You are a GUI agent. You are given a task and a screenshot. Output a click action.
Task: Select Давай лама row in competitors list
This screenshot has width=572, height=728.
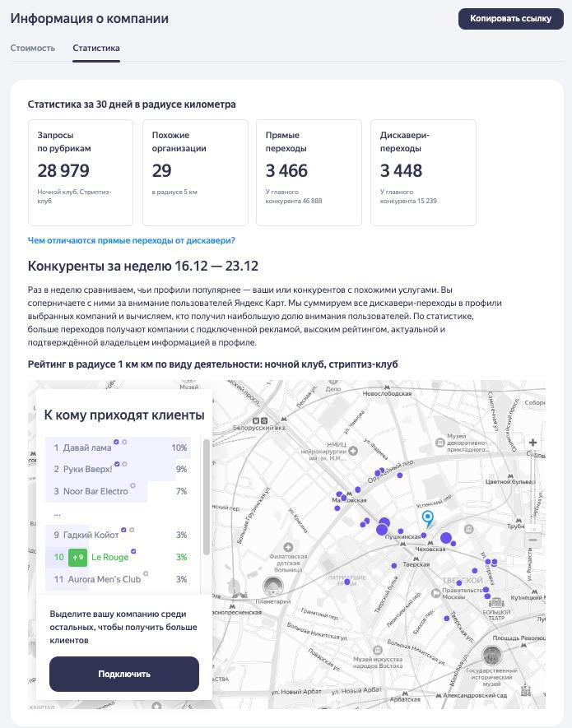pyautogui.click(x=118, y=447)
